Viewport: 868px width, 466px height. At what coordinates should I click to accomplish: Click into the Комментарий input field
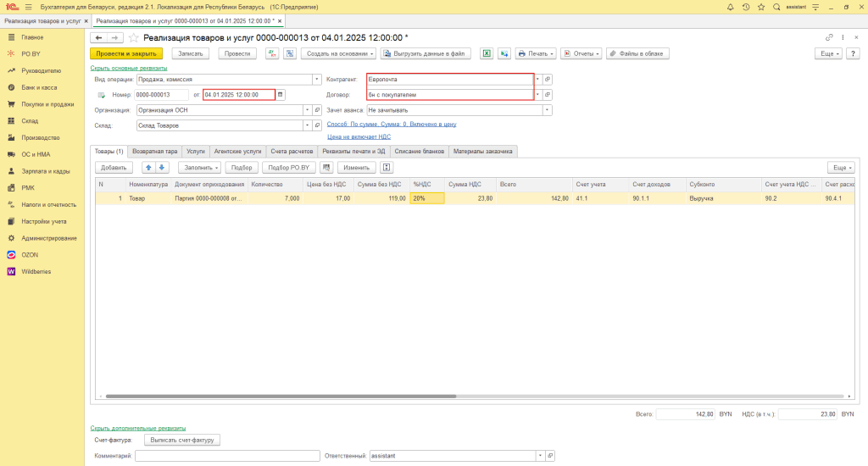pyautogui.click(x=227, y=456)
